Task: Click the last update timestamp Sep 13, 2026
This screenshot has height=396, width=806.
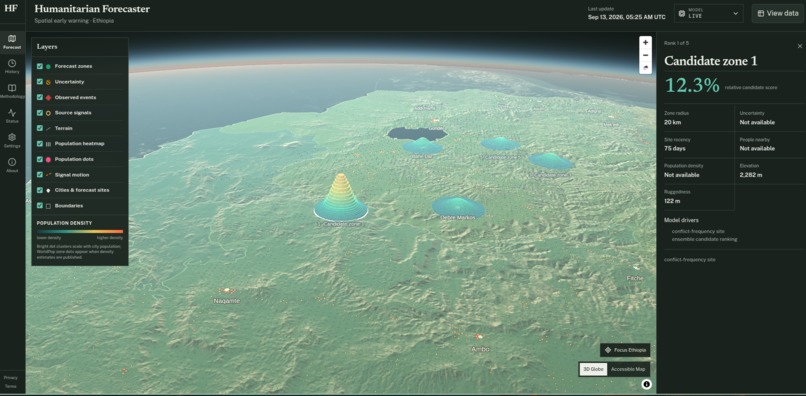Action: point(627,17)
